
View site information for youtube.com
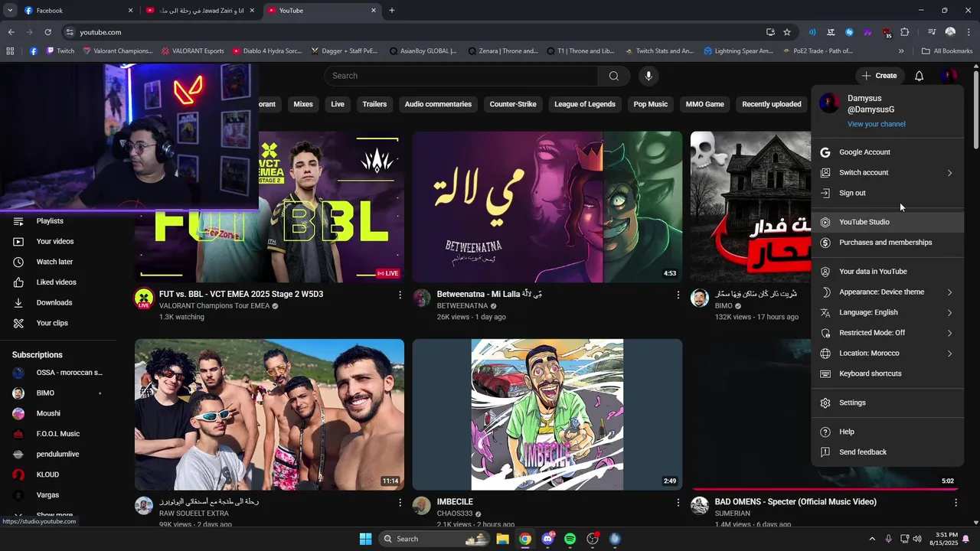[70, 32]
